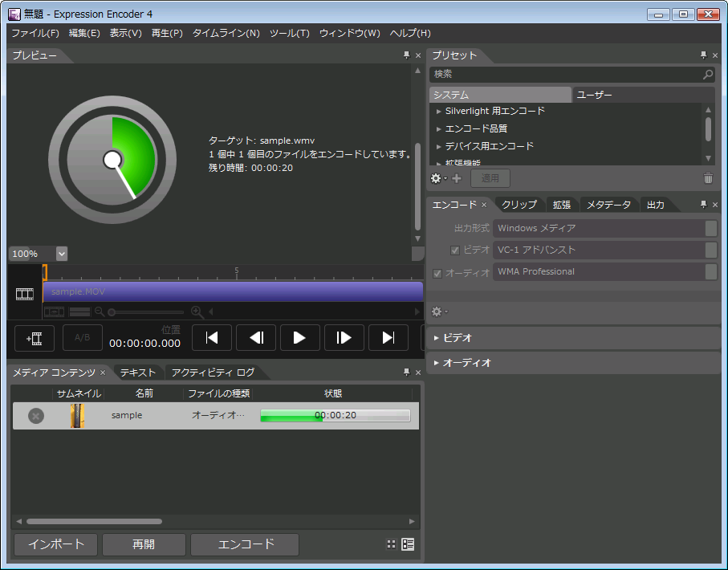Expand the エンコード品質 preset group
This screenshot has width=728, height=570.
tap(438, 129)
